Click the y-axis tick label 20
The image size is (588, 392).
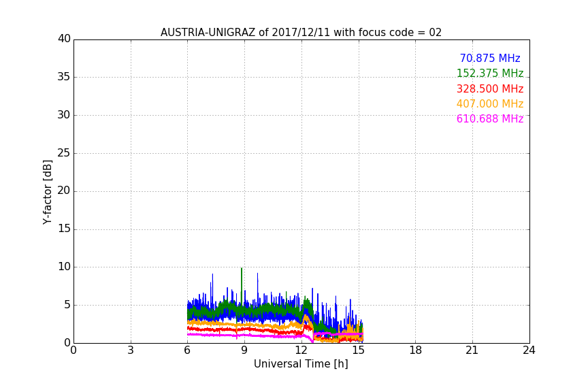(x=64, y=191)
